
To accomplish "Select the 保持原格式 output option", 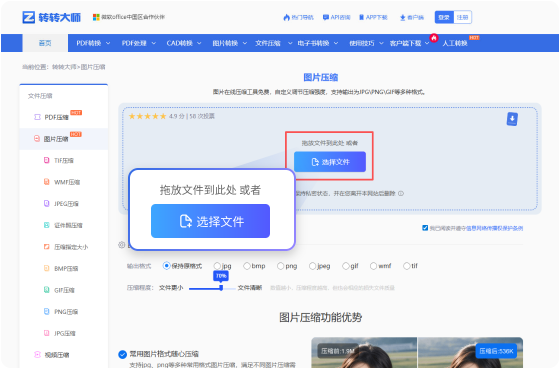I will 166,266.
